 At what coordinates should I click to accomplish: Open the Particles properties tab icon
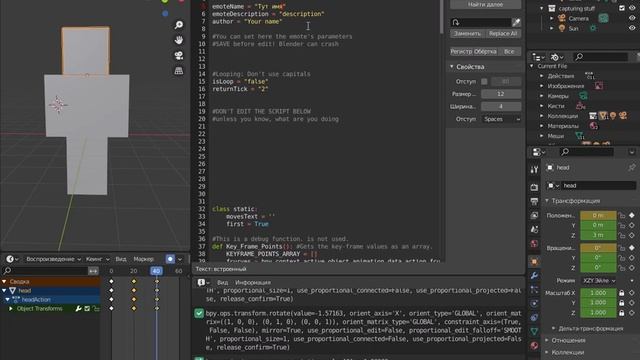pyautogui.click(x=534, y=289)
